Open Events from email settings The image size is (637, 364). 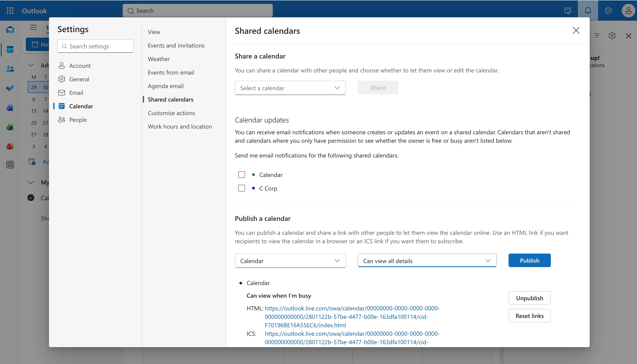[171, 72]
